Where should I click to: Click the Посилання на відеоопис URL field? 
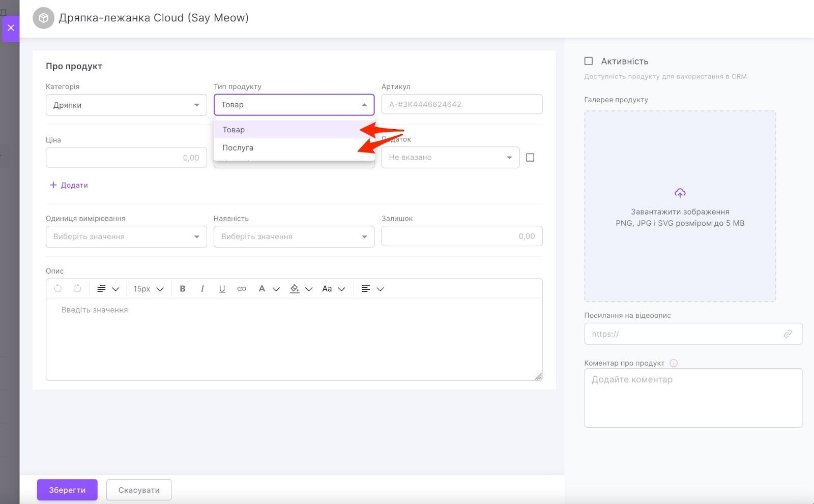pyautogui.click(x=687, y=334)
